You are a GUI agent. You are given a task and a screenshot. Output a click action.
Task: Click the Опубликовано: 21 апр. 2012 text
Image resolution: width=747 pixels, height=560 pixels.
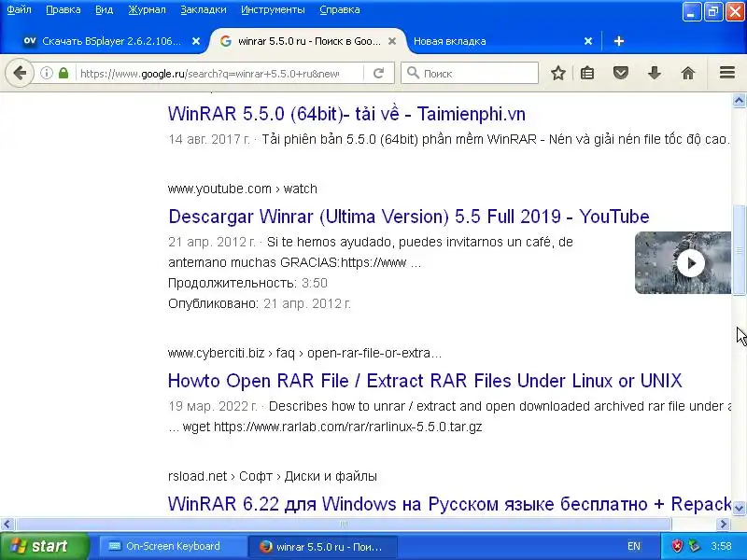point(260,303)
